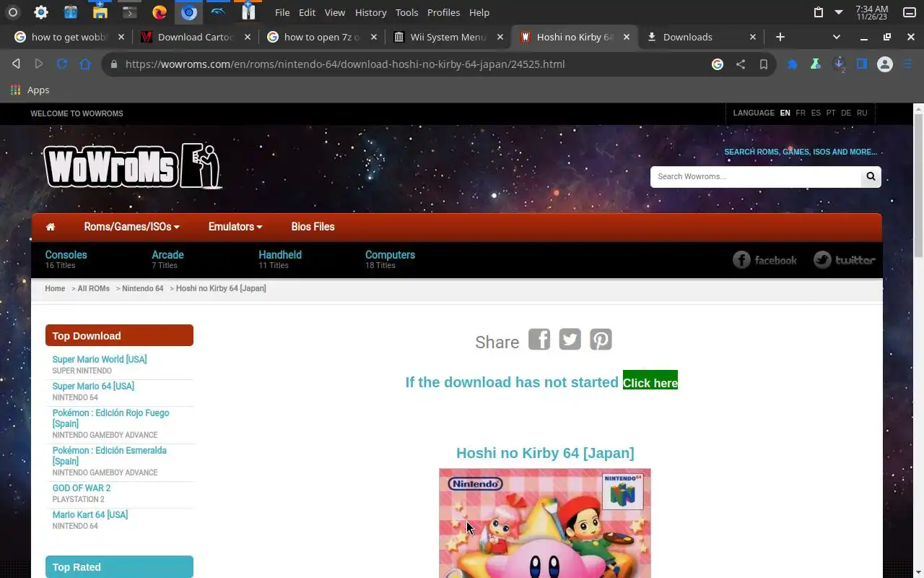Open the extensions puzzle icon
This screenshot has width=924, height=578.
pos(792,64)
